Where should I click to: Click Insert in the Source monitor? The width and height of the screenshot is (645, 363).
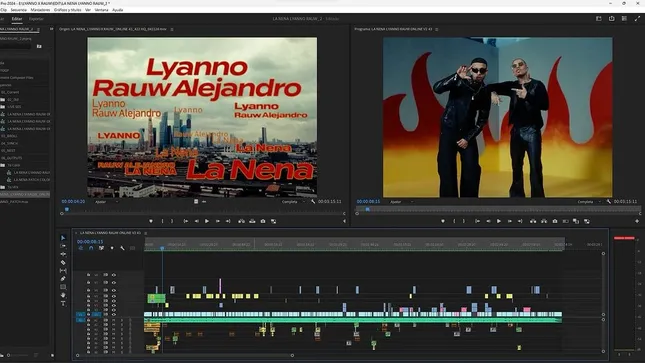point(241,221)
